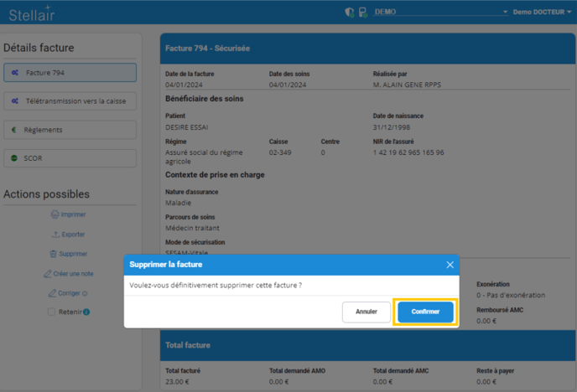Click the card reader status icon

click(363, 13)
